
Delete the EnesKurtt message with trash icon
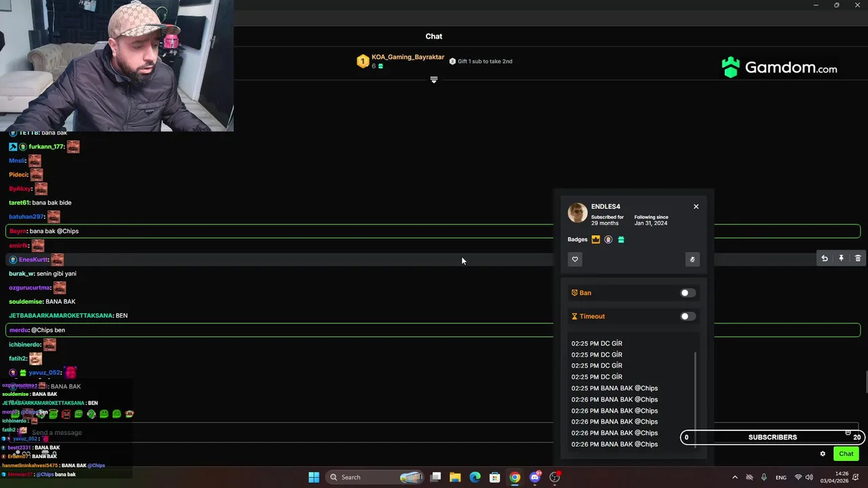(x=858, y=258)
